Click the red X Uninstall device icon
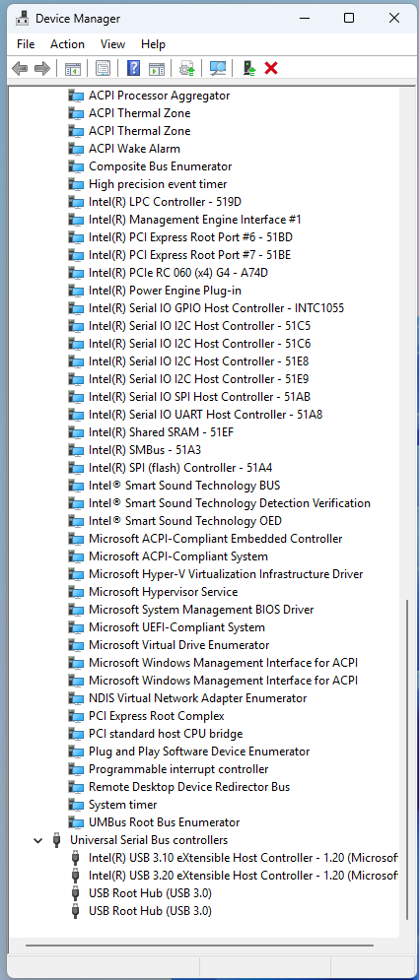 click(x=271, y=68)
